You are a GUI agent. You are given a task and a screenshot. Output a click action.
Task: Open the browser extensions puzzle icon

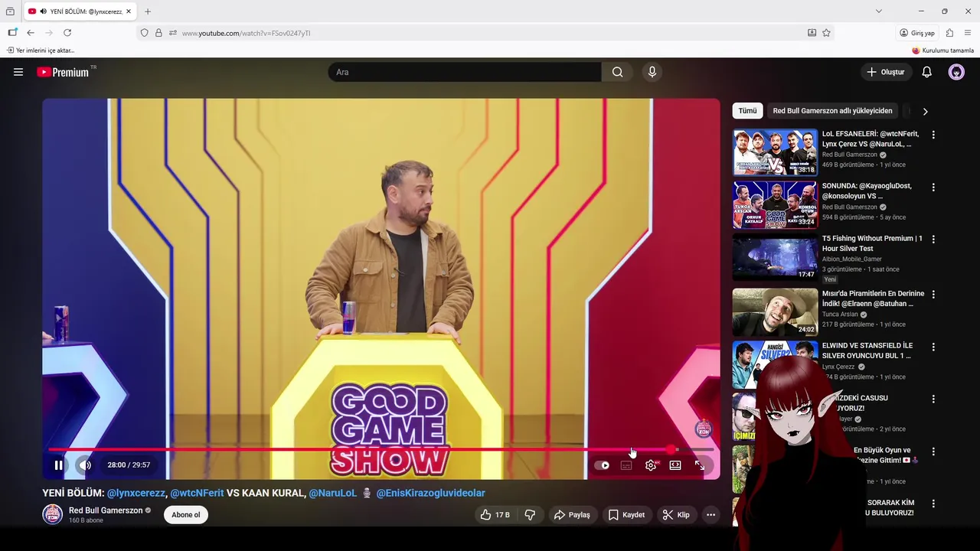(x=949, y=33)
